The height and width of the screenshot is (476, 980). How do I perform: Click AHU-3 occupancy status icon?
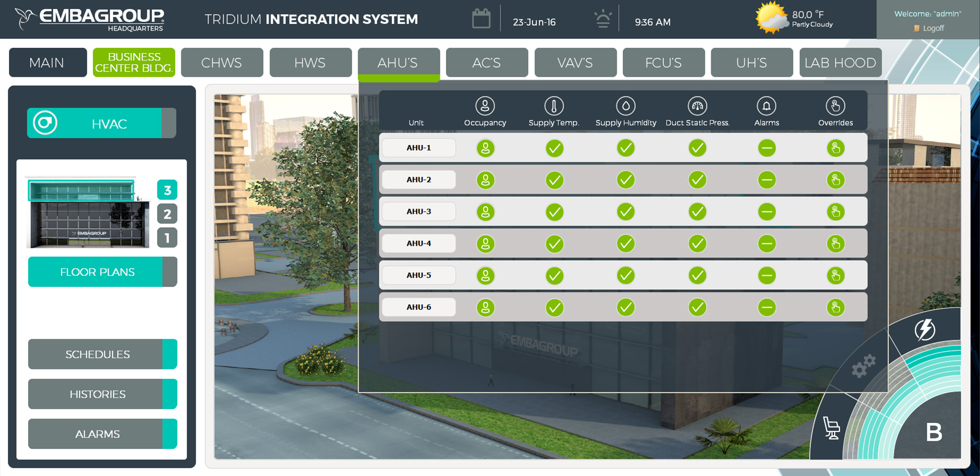(485, 212)
